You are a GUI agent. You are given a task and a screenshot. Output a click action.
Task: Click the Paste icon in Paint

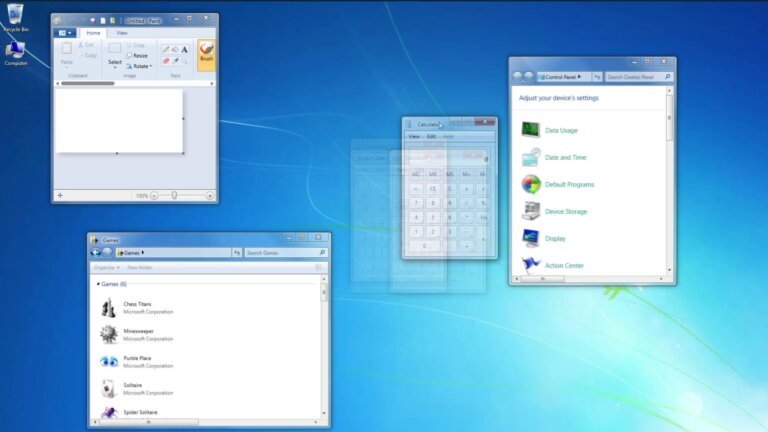pos(67,48)
